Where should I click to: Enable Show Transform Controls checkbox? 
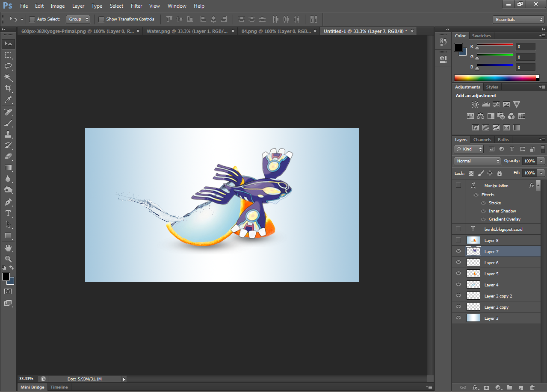(x=101, y=19)
